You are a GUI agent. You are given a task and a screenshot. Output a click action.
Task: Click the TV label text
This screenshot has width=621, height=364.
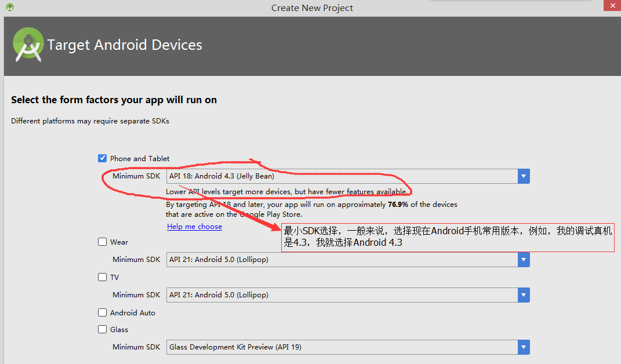tap(114, 277)
